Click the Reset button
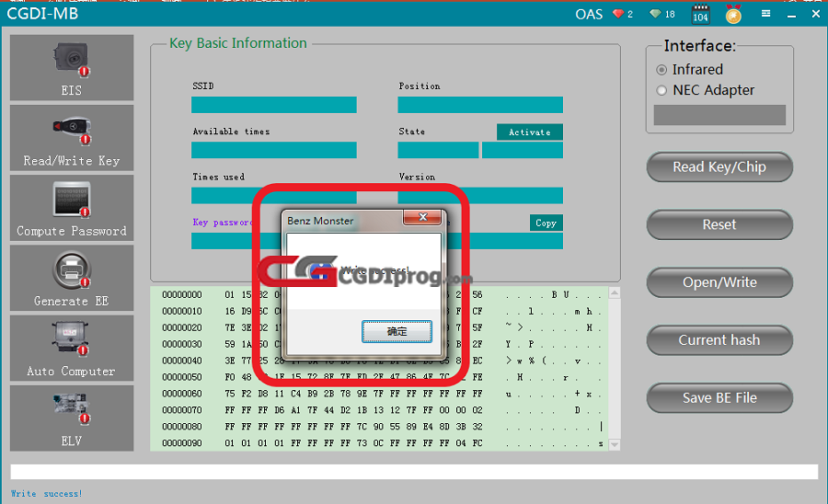The width and height of the screenshot is (828, 504). pos(719,224)
